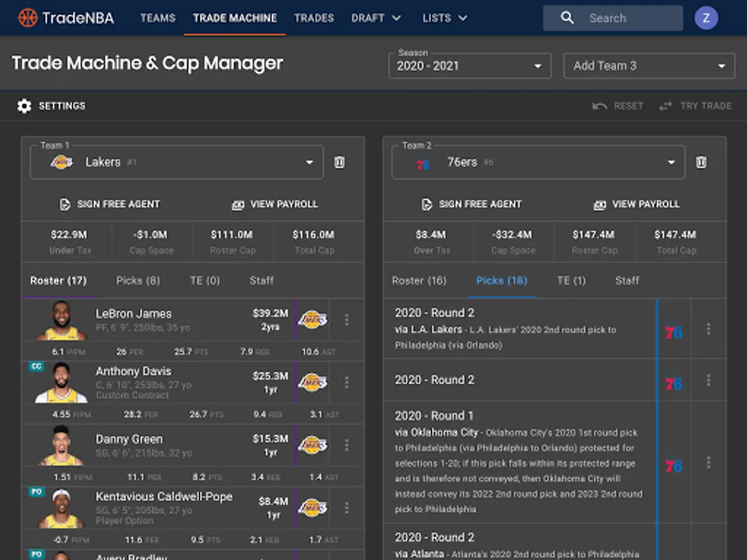Click Lakers logo beside Kentavious Caldwell-Pope

(312, 508)
